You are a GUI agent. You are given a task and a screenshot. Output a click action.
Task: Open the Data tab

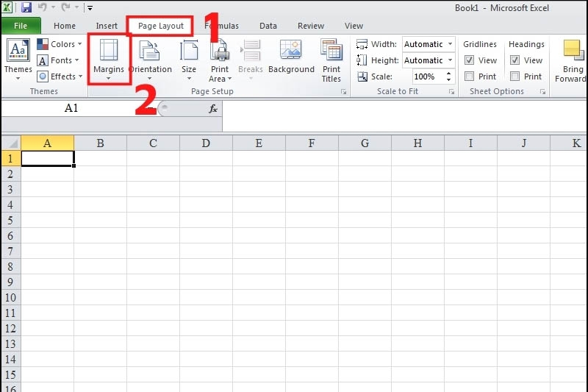pos(268,26)
